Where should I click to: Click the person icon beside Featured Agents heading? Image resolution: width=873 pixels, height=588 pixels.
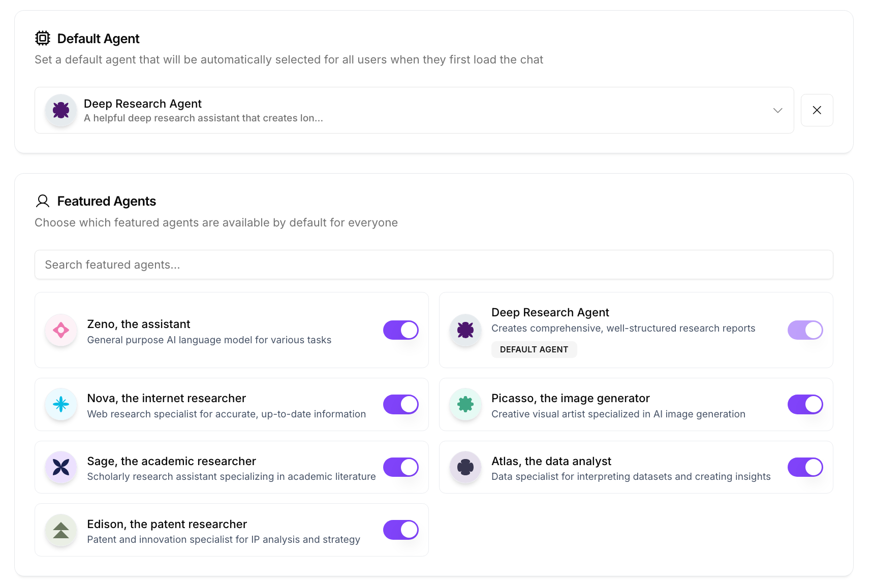43,201
